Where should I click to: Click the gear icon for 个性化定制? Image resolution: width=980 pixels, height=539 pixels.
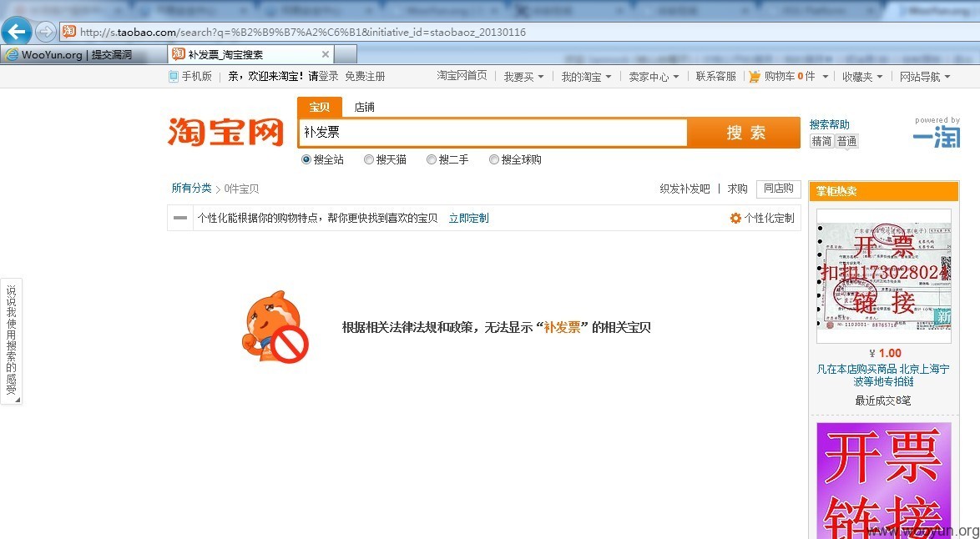(735, 218)
